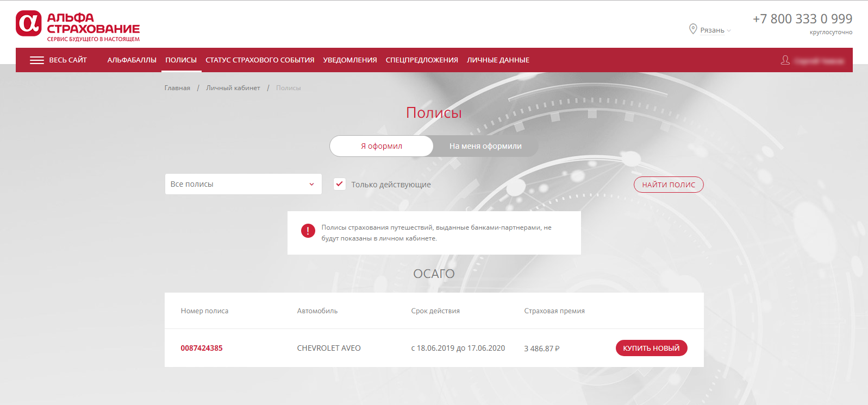Open the 'Весь сайт' menu
The image size is (868, 405).
coord(68,60)
